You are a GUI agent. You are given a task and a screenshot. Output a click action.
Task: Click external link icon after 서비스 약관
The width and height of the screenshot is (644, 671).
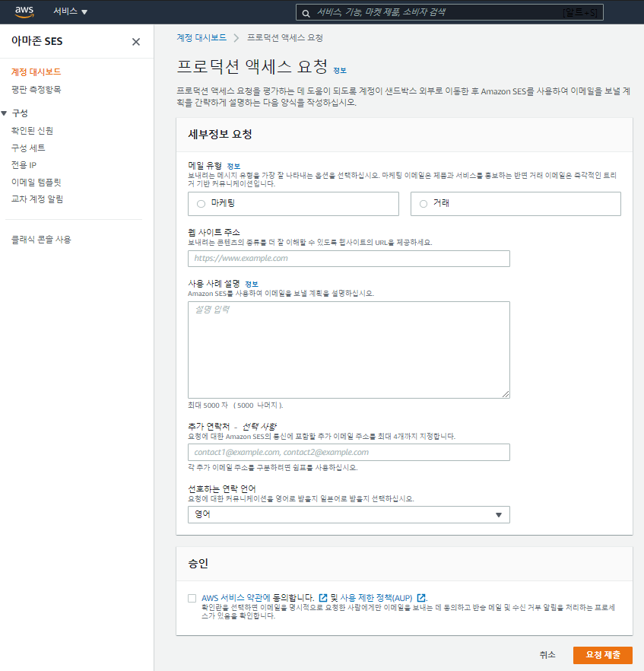tap(323, 598)
